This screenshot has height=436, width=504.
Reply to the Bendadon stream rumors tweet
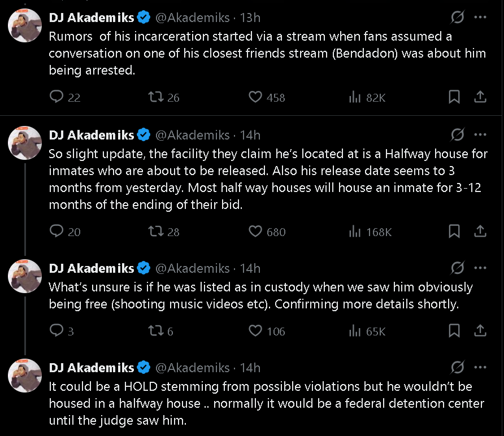pyautogui.click(x=57, y=97)
